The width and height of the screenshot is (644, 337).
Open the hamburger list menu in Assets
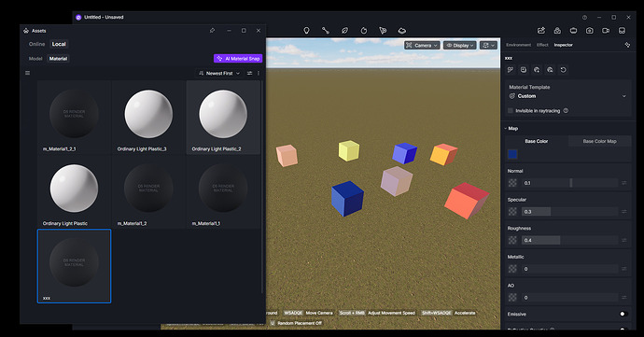(x=27, y=73)
